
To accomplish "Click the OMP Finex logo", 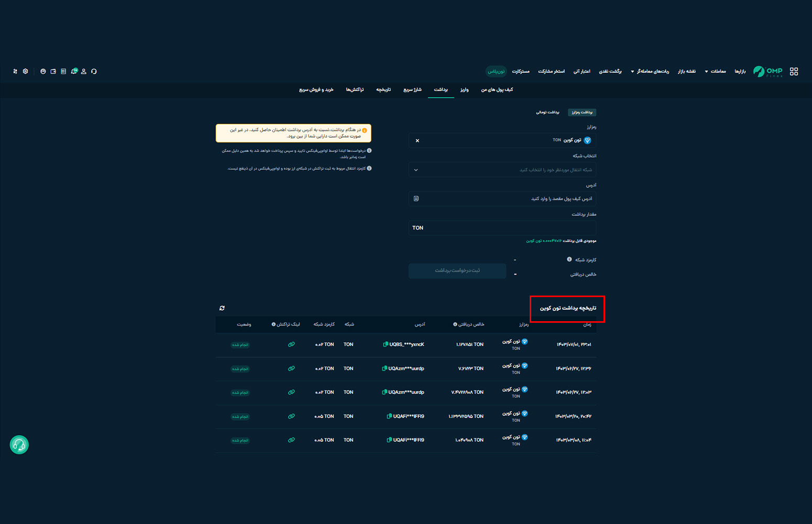I will coord(767,71).
